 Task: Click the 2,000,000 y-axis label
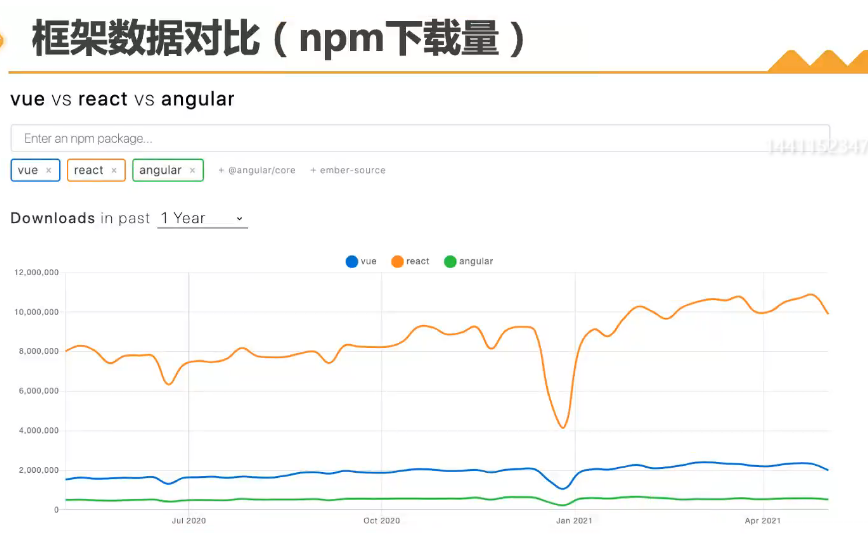39,470
